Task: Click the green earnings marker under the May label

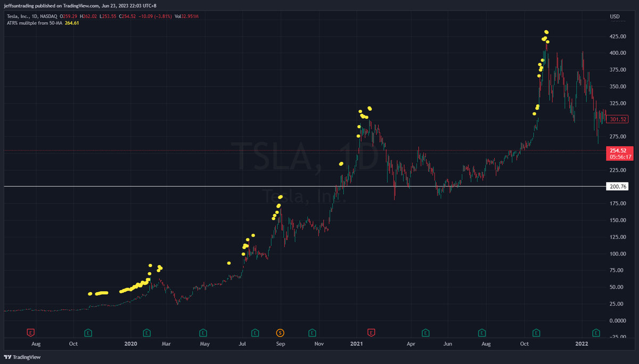Action: click(x=203, y=333)
